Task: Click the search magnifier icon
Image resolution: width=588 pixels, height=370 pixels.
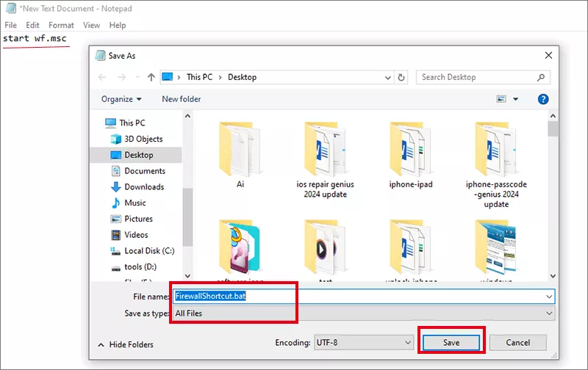Action: point(541,77)
